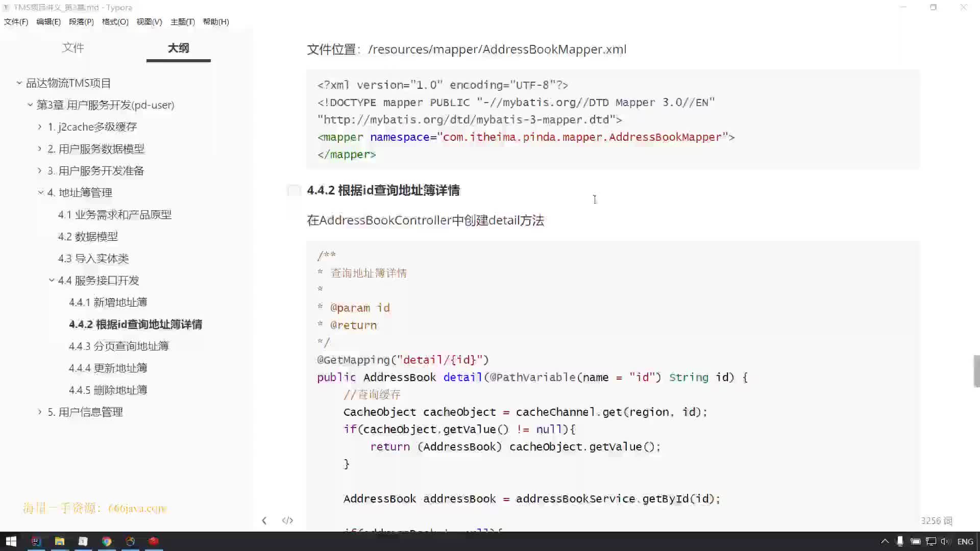
Task: Click the 4.4.2 heading in document
Action: tap(383, 190)
